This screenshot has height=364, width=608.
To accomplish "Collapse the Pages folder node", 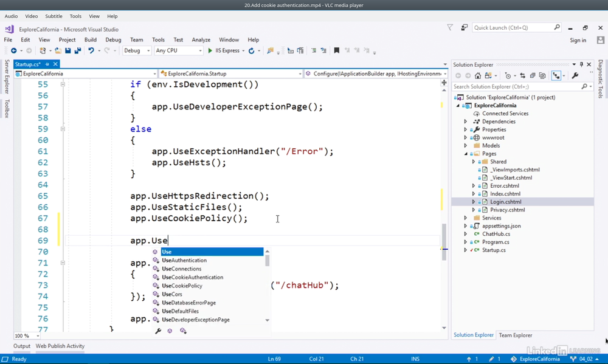I will coord(466,154).
